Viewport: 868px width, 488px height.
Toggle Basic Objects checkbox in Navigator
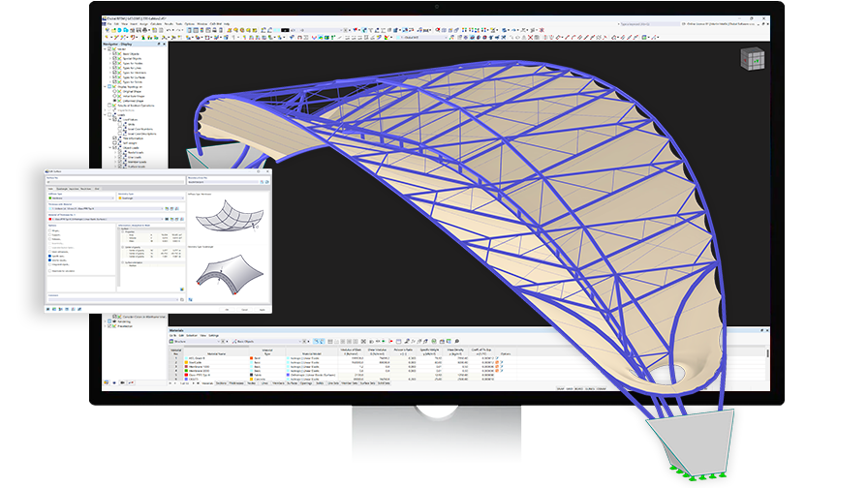(114, 53)
